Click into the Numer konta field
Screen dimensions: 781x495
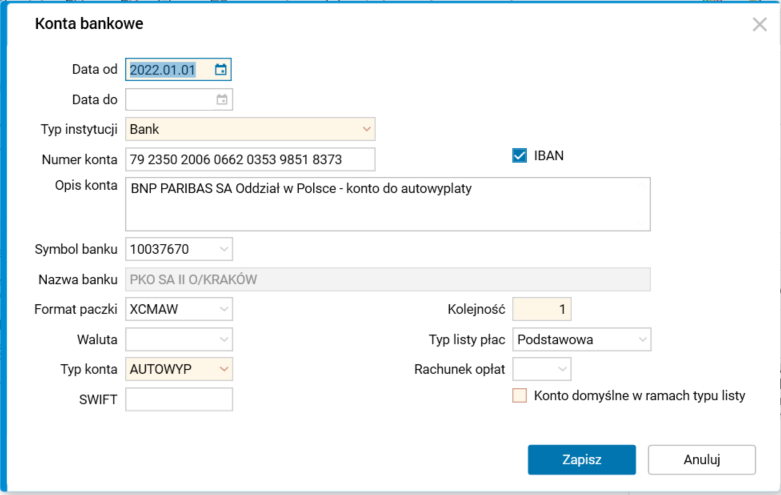[249, 159]
